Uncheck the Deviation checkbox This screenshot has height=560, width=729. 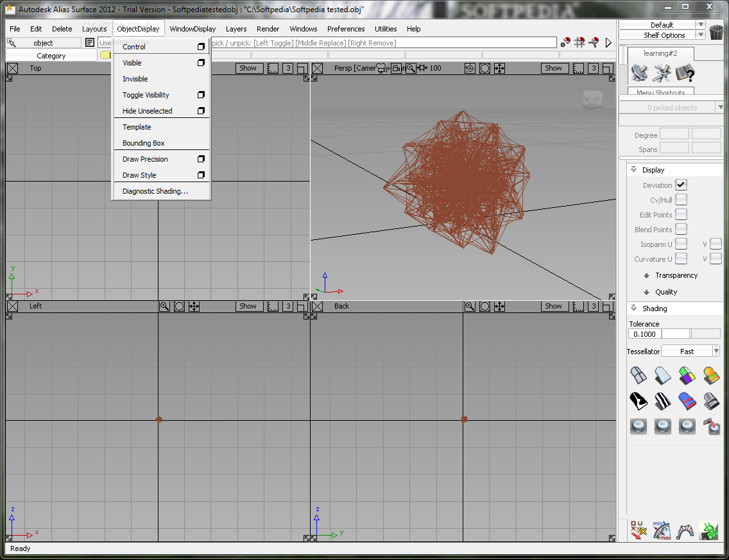click(x=681, y=185)
